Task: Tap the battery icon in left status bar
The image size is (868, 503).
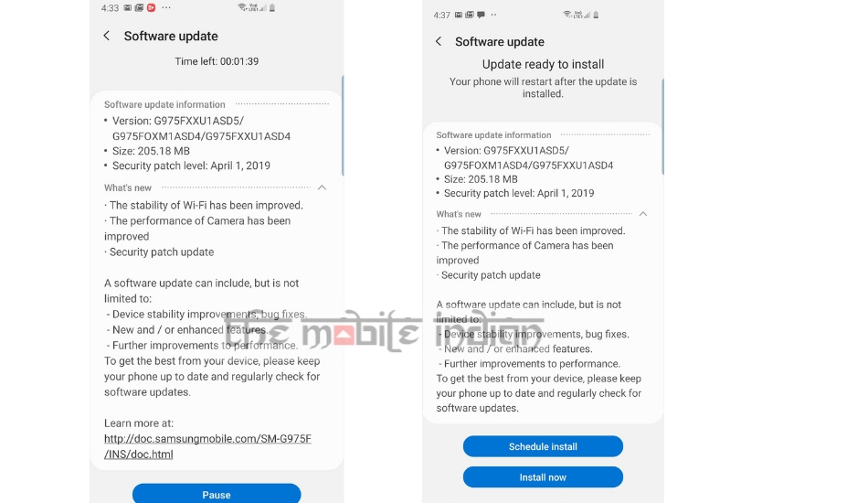Action: click(x=271, y=7)
